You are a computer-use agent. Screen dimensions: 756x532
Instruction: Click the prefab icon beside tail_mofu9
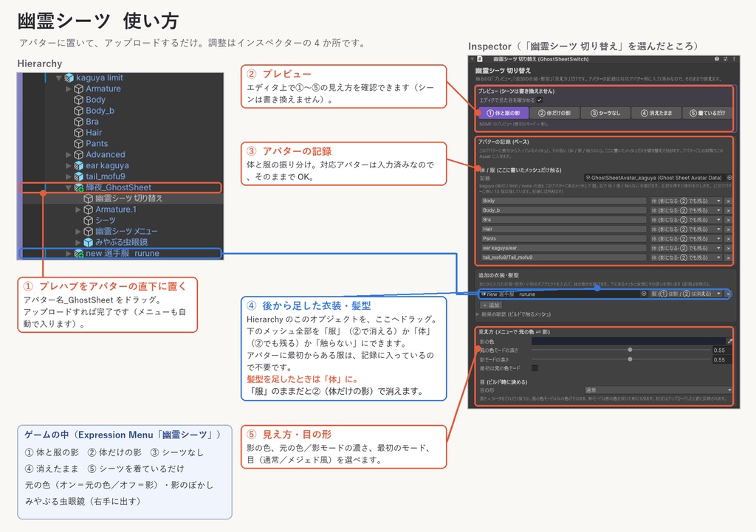[x=78, y=176]
